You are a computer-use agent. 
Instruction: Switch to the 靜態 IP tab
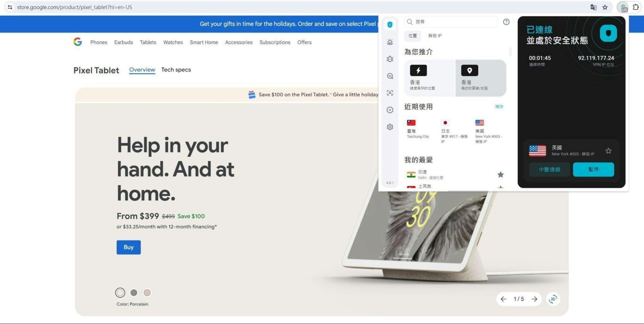435,36
